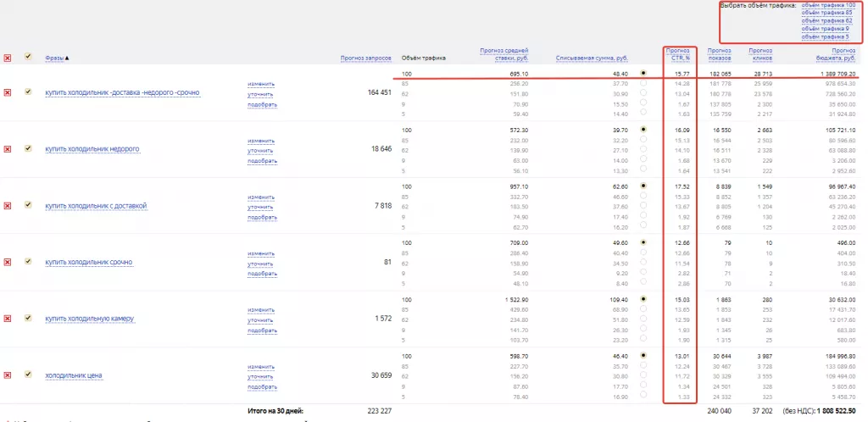
Task: Open 'Списываемая сумма, руб.' header link
Action: coord(591,58)
